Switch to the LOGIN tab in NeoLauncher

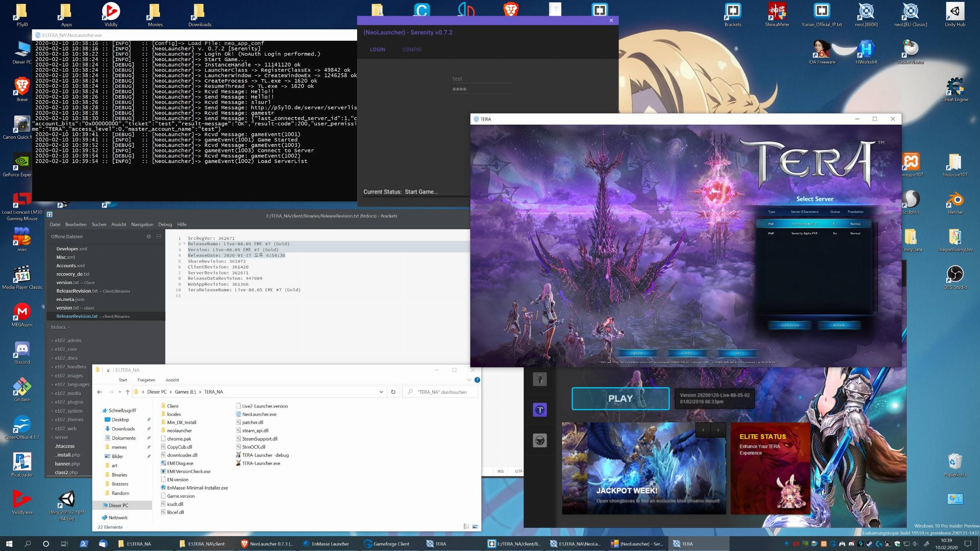point(377,49)
